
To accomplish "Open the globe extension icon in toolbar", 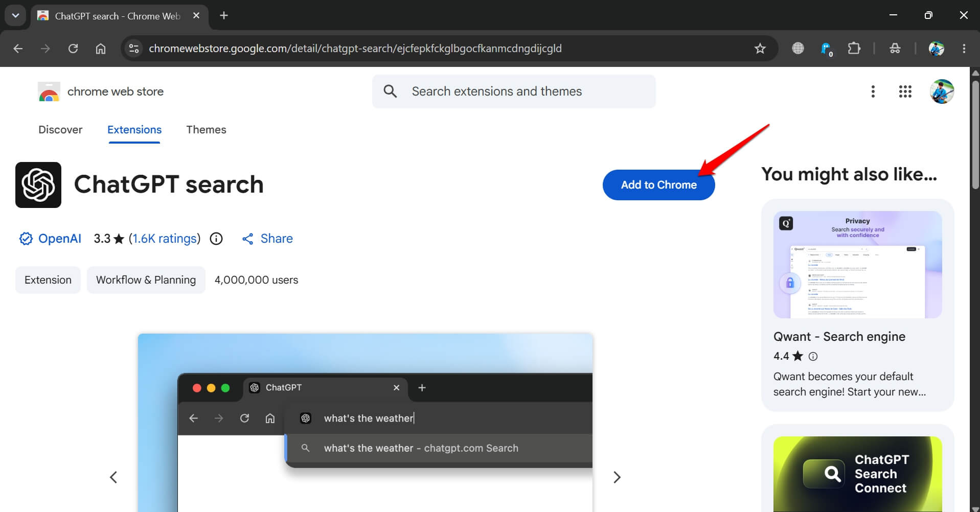I will [x=797, y=49].
